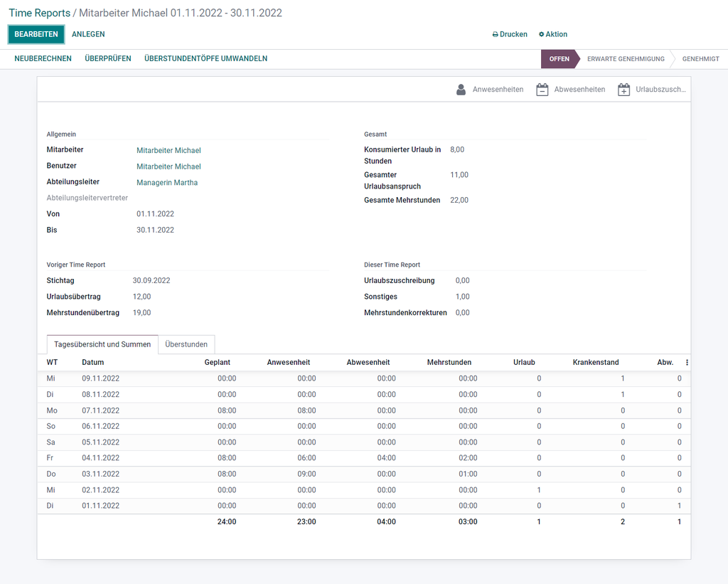The width and height of the screenshot is (728, 584).
Task: Click Mehrstunden 01:00 on 03.11.2022 row
Action: [x=468, y=474]
